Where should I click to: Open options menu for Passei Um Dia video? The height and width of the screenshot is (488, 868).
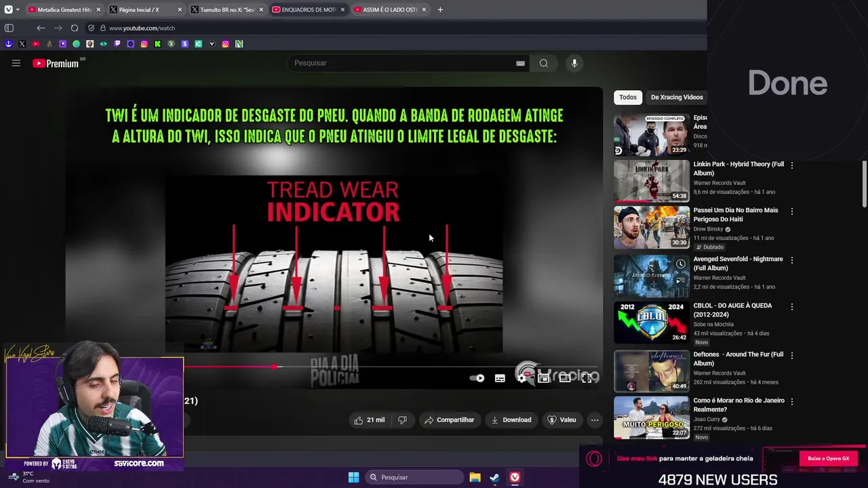coord(791,211)
